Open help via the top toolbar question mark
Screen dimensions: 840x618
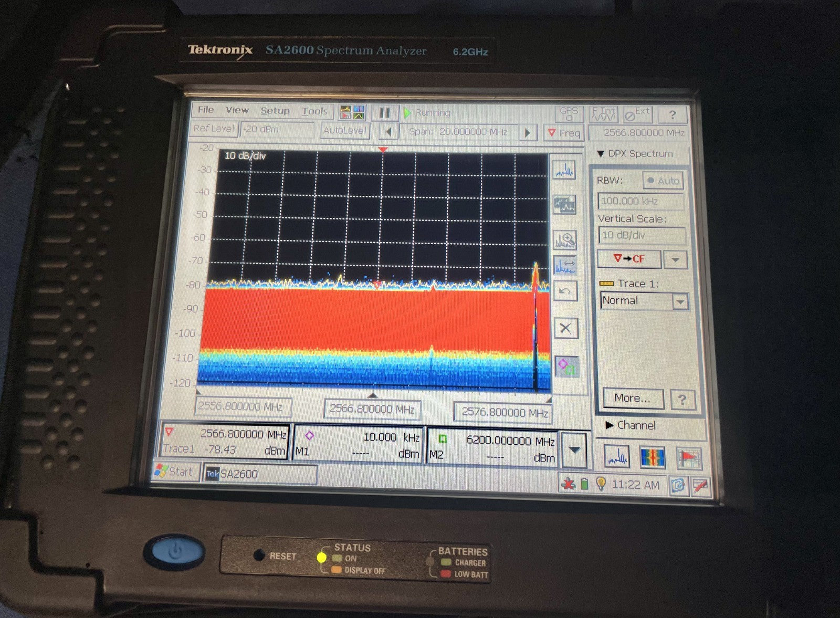coord(672,115)
